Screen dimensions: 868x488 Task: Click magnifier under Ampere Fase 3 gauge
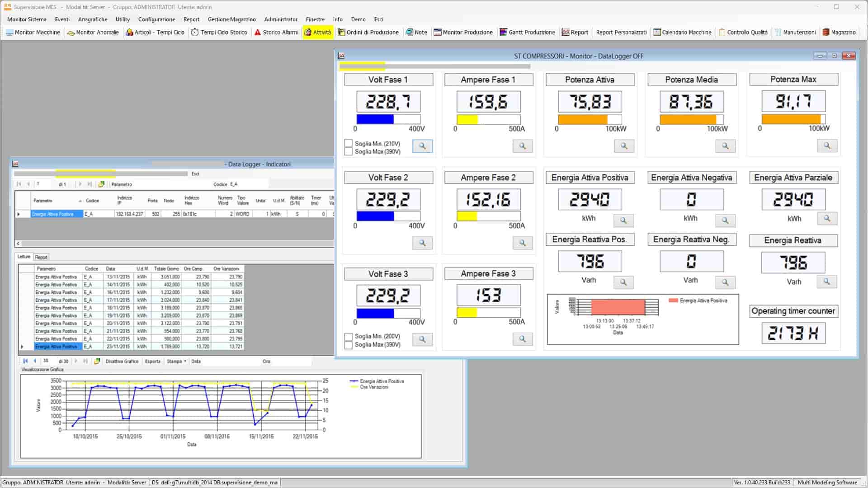(523, 339)
